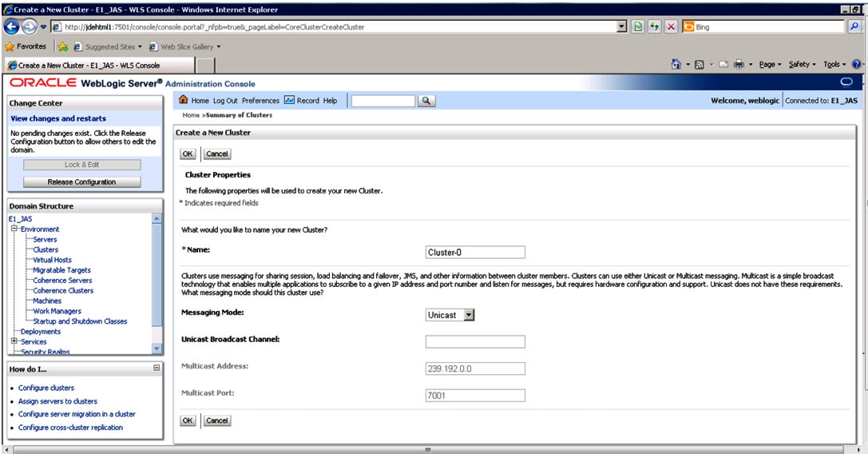
Task: Click the console Home house icon
Action: tap(183, 100)
